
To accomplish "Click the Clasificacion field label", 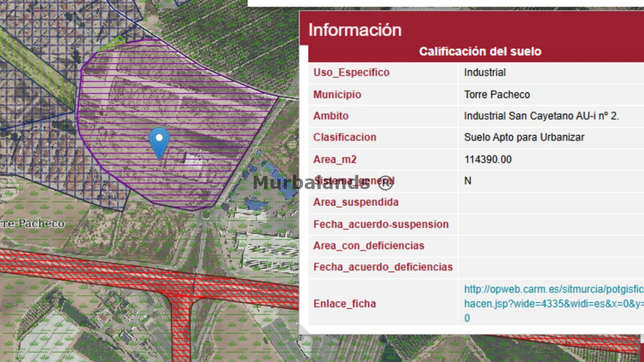I will [345, 137].
